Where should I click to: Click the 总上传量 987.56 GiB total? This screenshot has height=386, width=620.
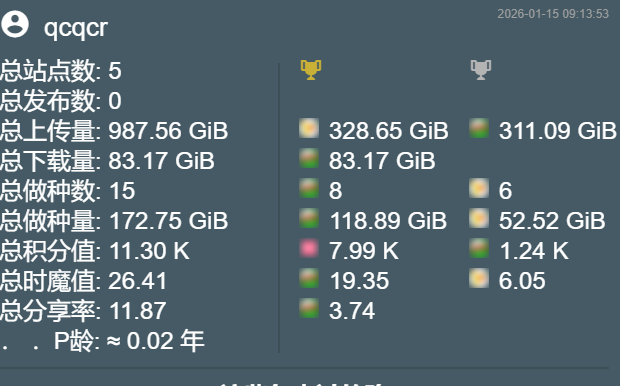(x=114, y=131)
